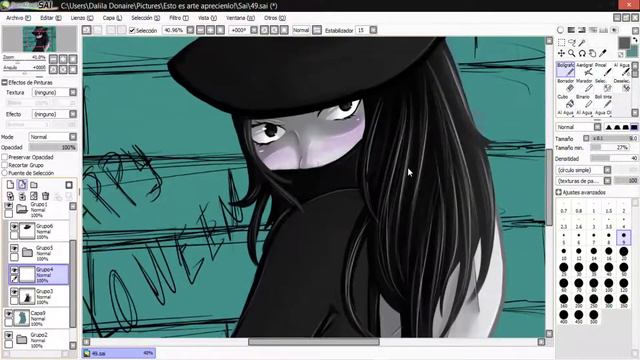Screen dimensions: 640x360
Task: Show the RGB slider panel
Action: [x=571, y=30]
